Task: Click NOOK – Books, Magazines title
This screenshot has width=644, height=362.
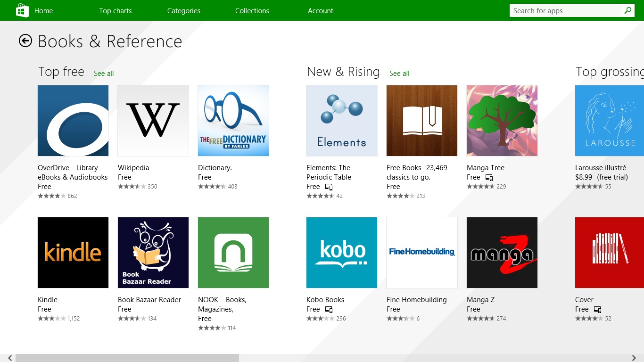Action: [x=222, y=304]
